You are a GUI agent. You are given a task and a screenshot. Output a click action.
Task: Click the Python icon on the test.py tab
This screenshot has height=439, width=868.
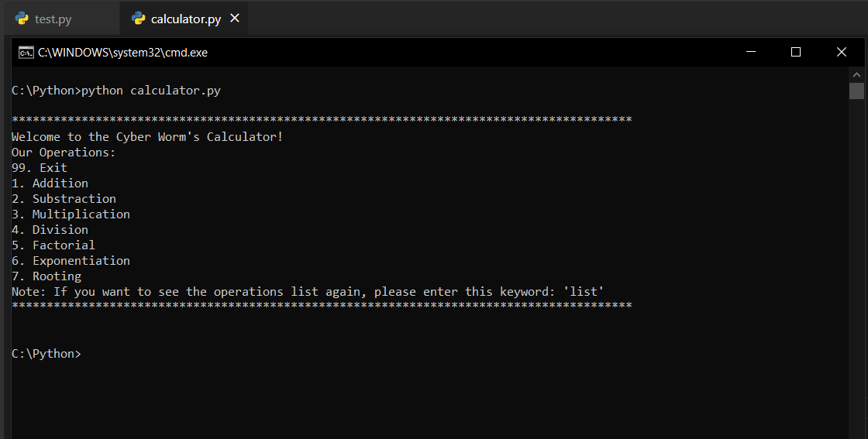[x=22, y=19]
